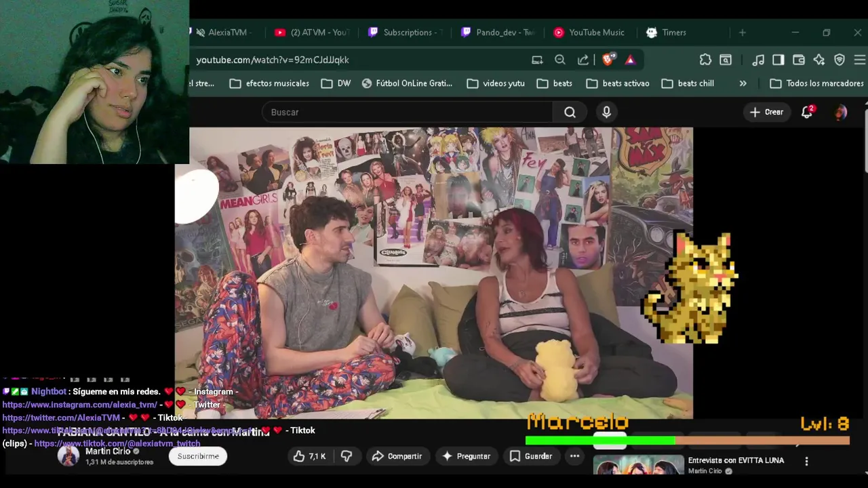
Task: Click the tab search icon beside Extensions
Action: [726, 60]
